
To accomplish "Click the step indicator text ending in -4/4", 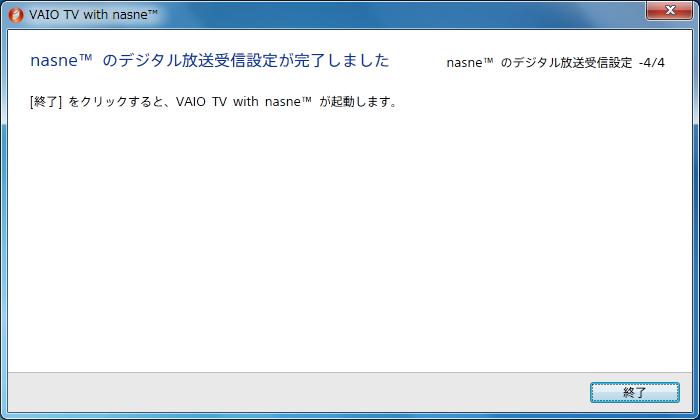I will (x=555, y=62).
